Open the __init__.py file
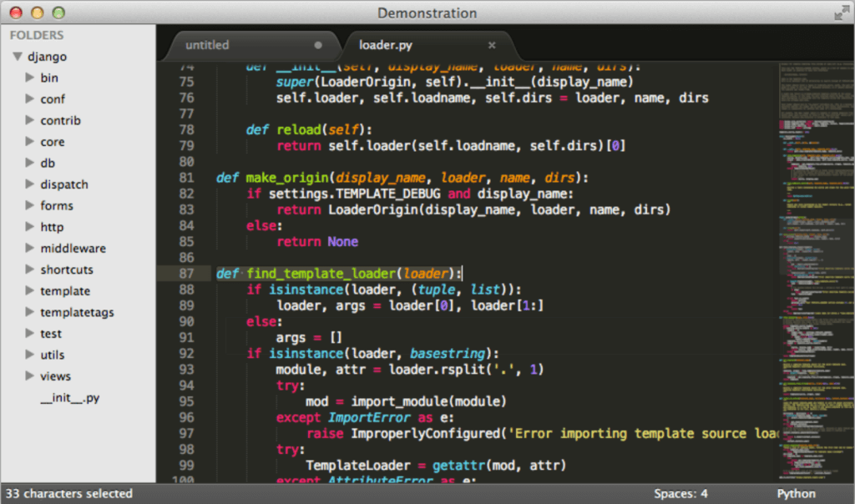The height and width of the screenshot is (504, 855). 70,398
